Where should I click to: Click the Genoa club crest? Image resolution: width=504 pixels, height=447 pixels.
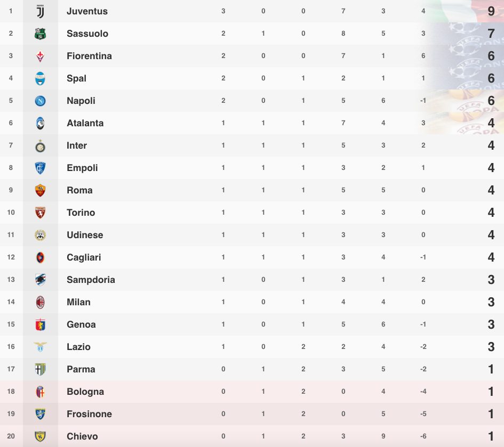(x=40, y=324)
